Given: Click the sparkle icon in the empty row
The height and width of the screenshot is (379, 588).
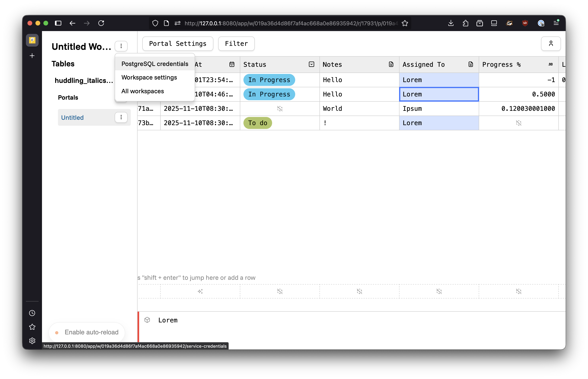Looking at the screenshot, I should tap(200, 291).
